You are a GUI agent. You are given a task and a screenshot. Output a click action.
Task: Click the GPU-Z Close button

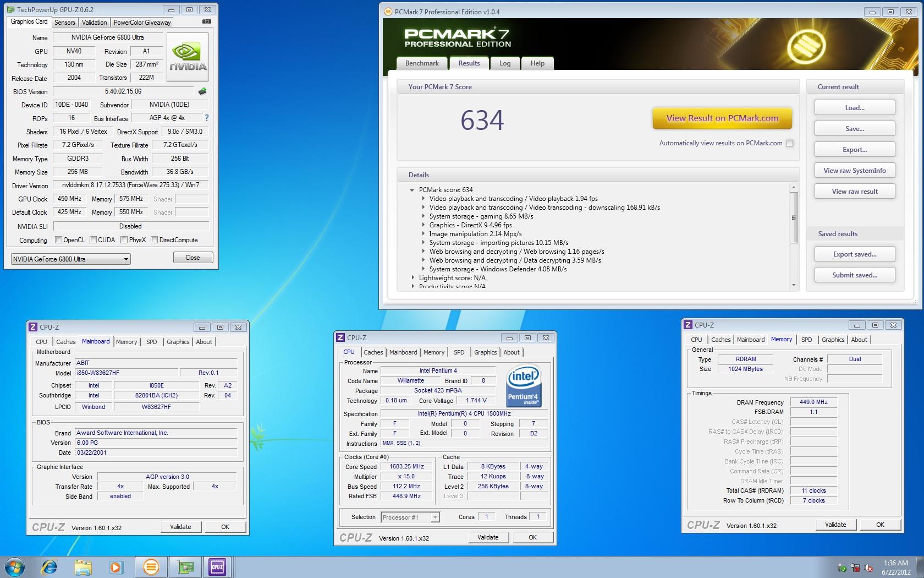pos(193,258)
